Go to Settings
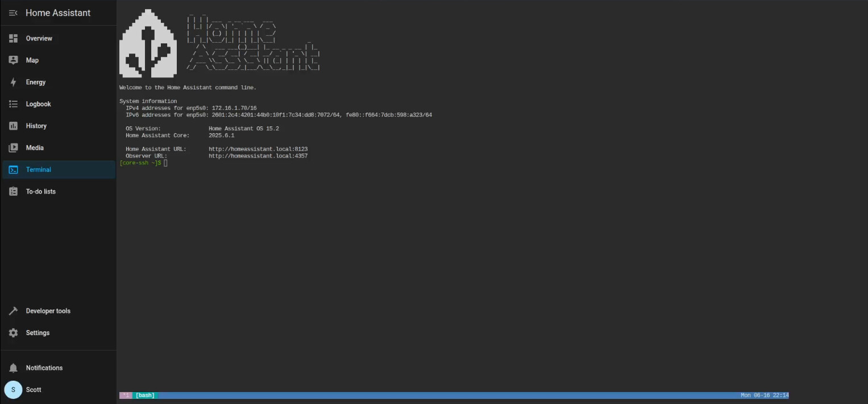868x404 pixels. (59, 333)
